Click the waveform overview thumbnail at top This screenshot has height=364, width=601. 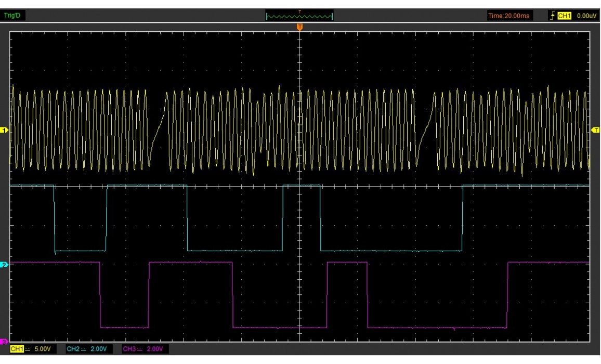pyautogui.click(x=299, y=16)
